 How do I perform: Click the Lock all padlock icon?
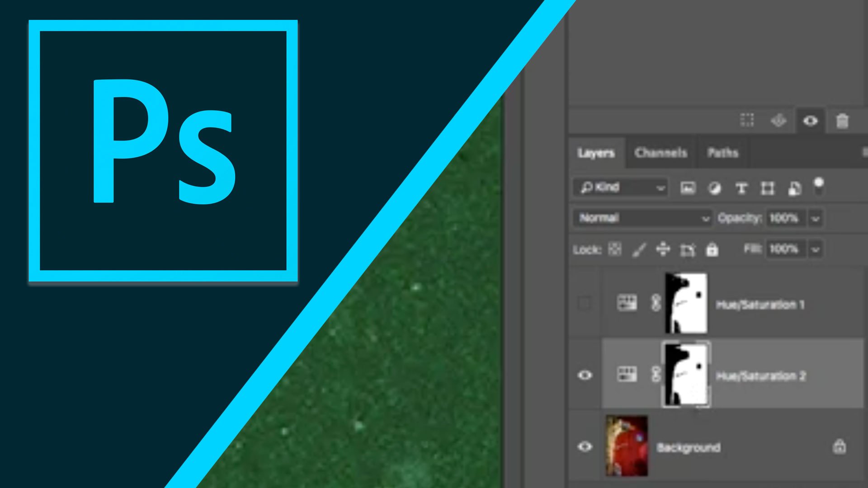(712, 249)
